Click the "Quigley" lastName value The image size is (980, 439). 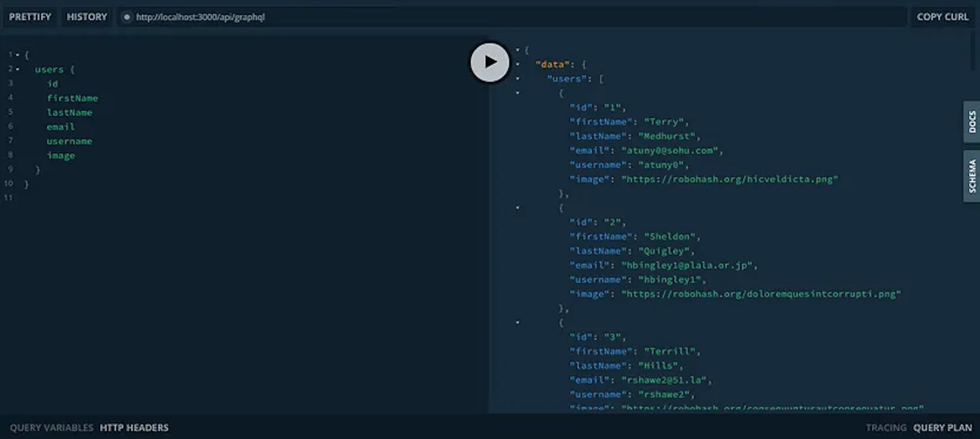[664, 251]
